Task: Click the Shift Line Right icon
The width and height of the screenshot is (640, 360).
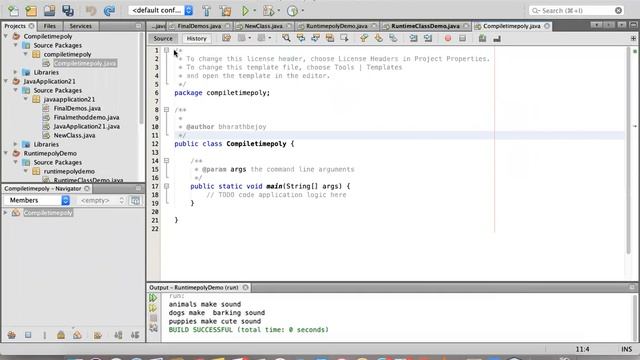Action: point(428,38)
